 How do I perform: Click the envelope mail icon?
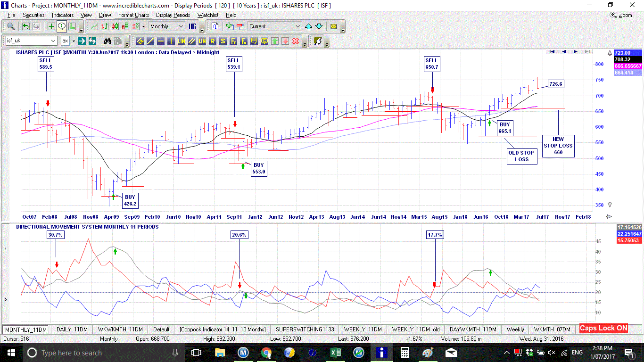click(334, 26)
